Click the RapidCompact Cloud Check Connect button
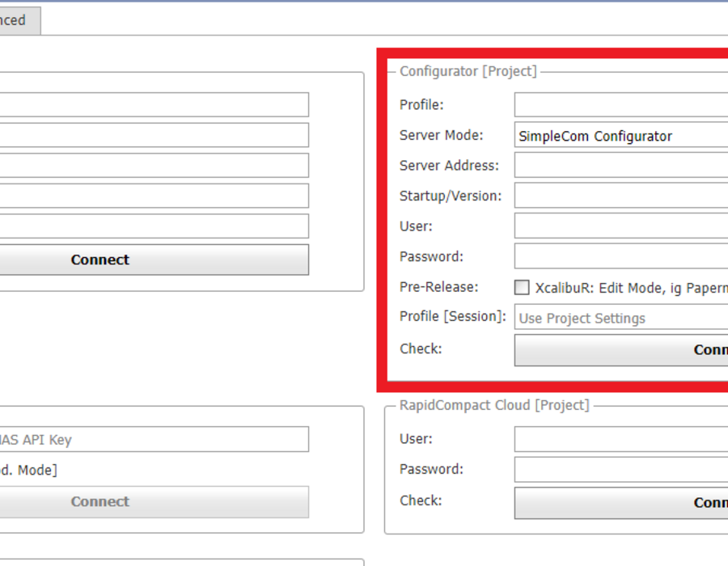728x566 pixels. pos(621,503)
